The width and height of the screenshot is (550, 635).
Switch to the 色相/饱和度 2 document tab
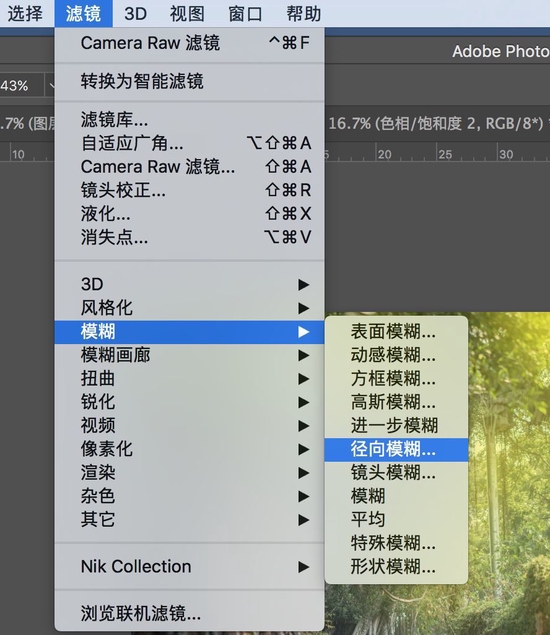click(436, 123)
